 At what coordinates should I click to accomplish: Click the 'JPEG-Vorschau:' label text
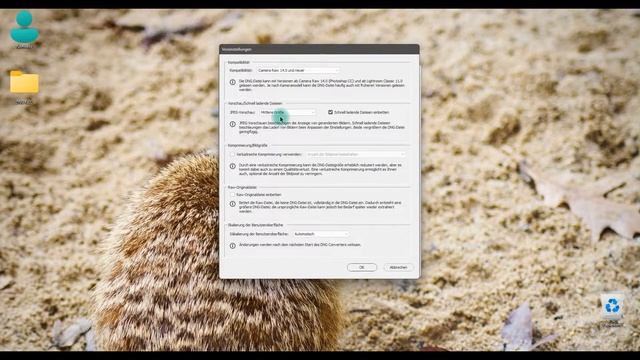[x=242, y=112]
